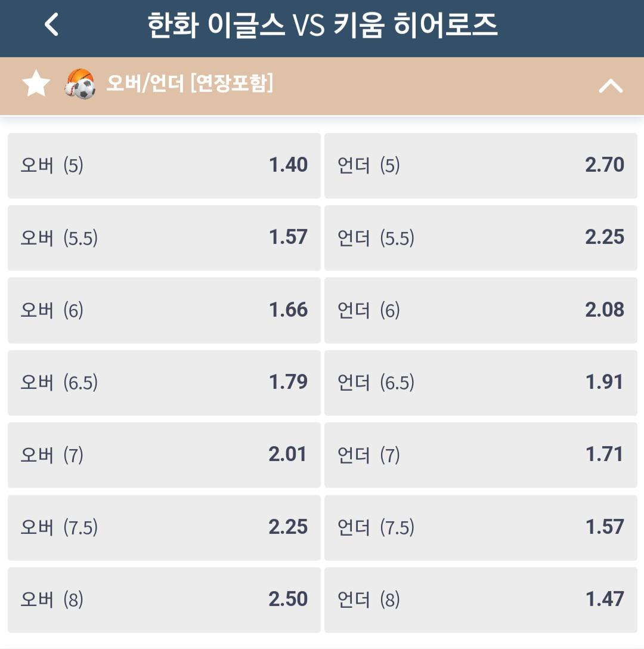The image size is (644, 649).
Task: Pick 언더 (6) odds 2.08
Action: coord(481,310)
